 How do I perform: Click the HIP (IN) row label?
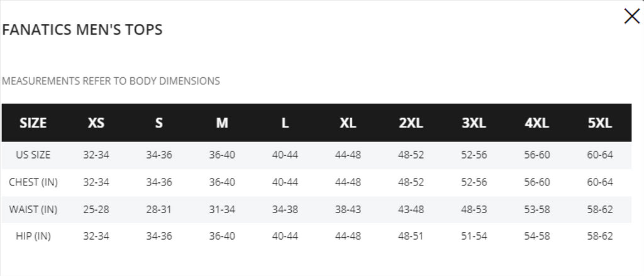click(33, 236)
